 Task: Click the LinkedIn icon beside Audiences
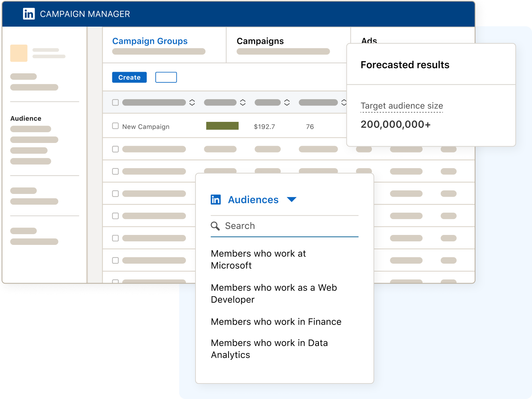click(215, 199)
